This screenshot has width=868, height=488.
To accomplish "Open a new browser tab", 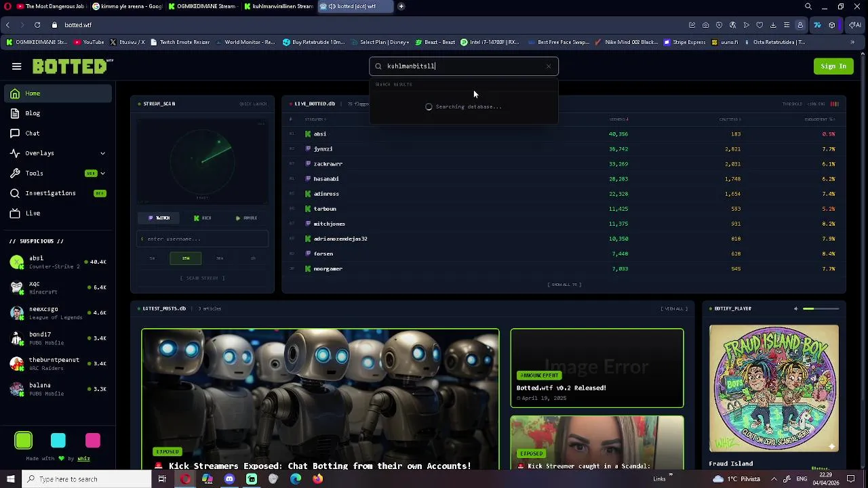I will click(401, 6).
